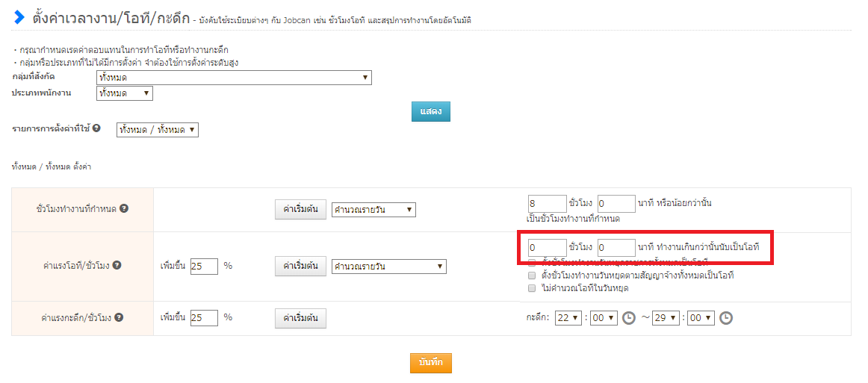Click help icon beside รายการการตั้งค่าที่ใช้
Image resolution: width=868 pixels, height=383 pixels.
pyautogui.click(x=97, y=128)
